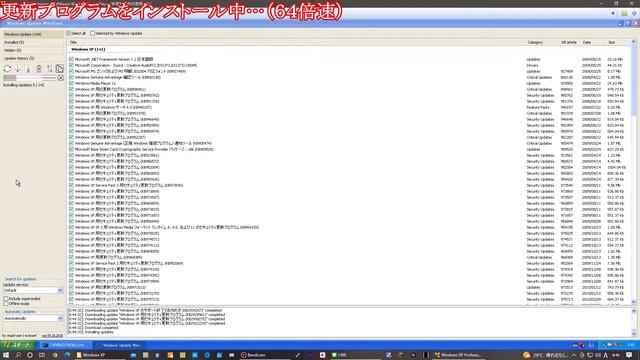The width and height of the screenshot is (640, 360).
Task: Click the Download updates arrow icon
Action: [18, 69]
